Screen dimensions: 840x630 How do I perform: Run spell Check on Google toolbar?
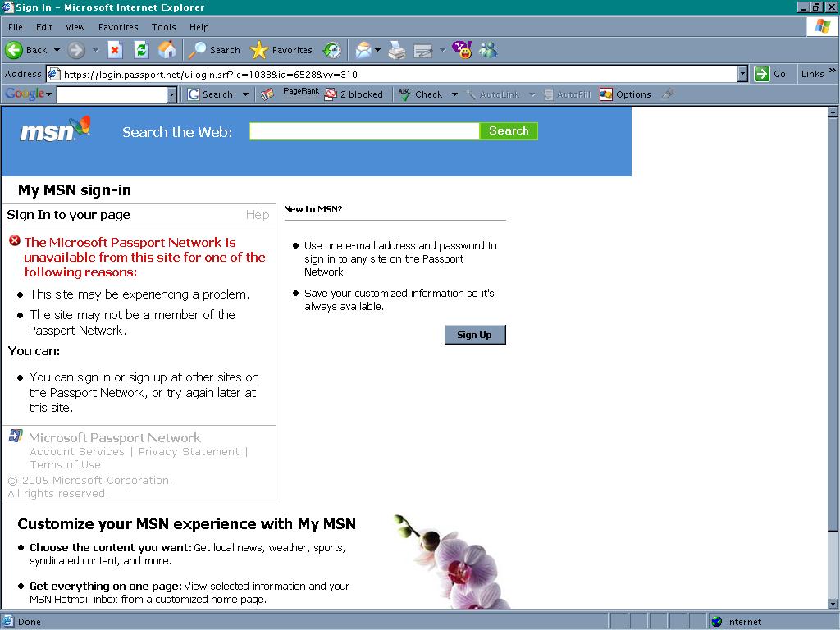pyautogui.click(x=421, y=94)
